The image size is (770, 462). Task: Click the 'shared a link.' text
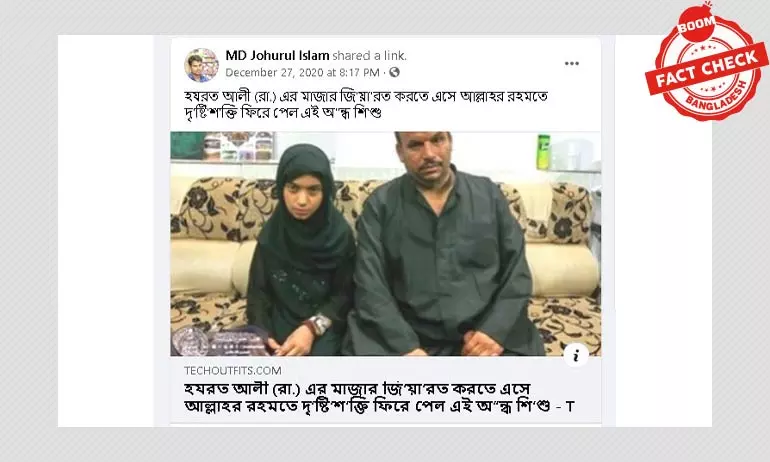[369, 55]
